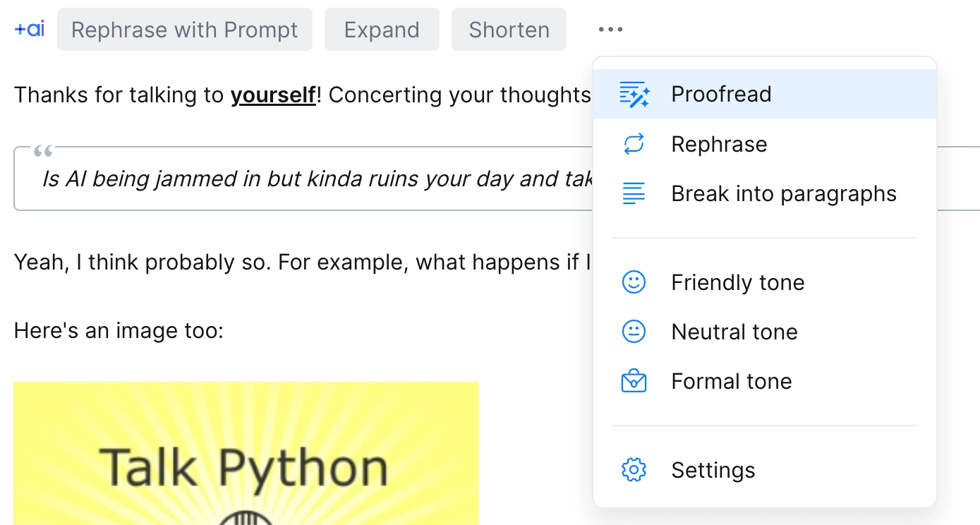Select Break into paragraphs option

tap(783, 193)
